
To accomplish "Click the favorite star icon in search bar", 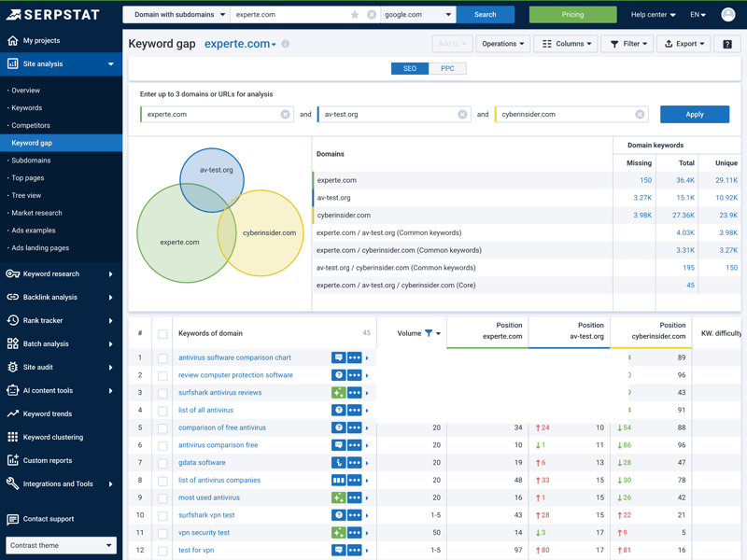I will [355, 15].
